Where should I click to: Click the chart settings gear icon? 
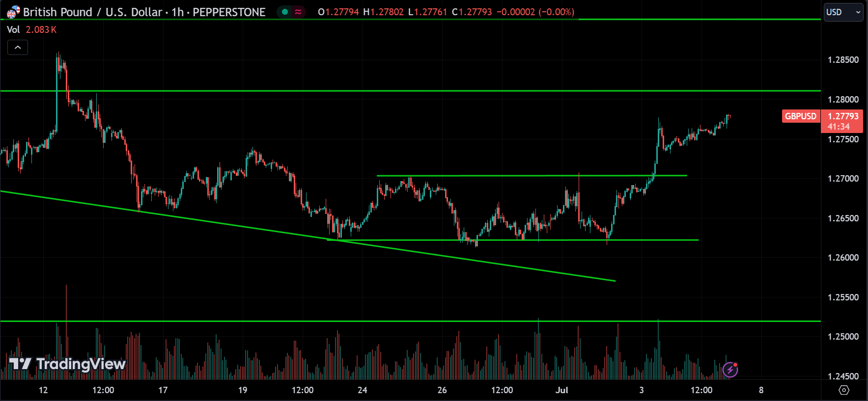coord(844,390)
